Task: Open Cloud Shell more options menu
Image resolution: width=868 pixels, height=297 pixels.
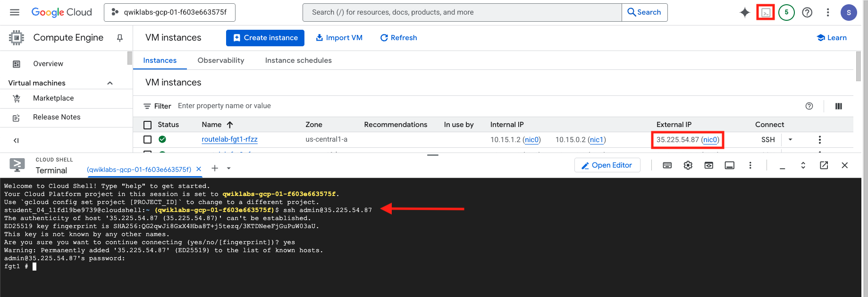Action: coord(750,165)
